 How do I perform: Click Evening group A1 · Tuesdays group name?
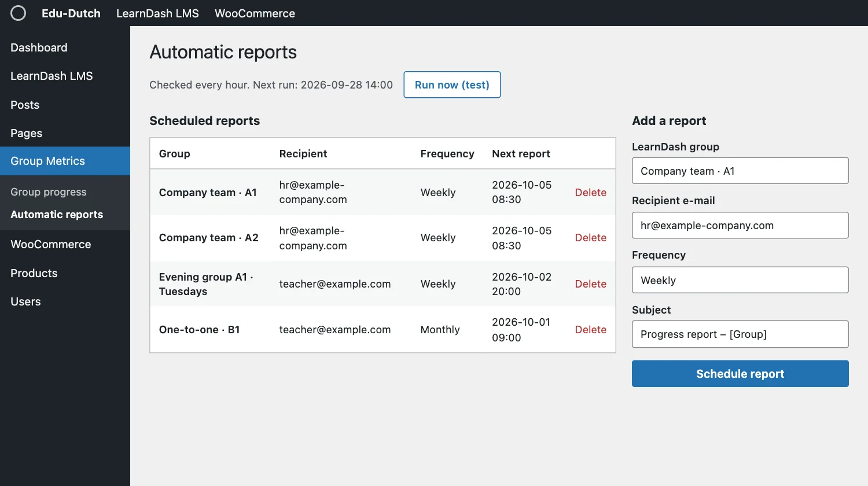click(x=206, y=284)
